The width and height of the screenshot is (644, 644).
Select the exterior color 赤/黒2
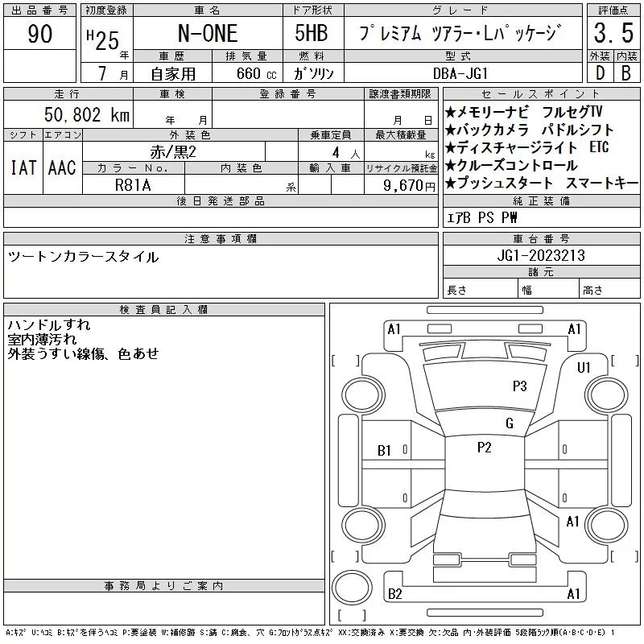173,152
